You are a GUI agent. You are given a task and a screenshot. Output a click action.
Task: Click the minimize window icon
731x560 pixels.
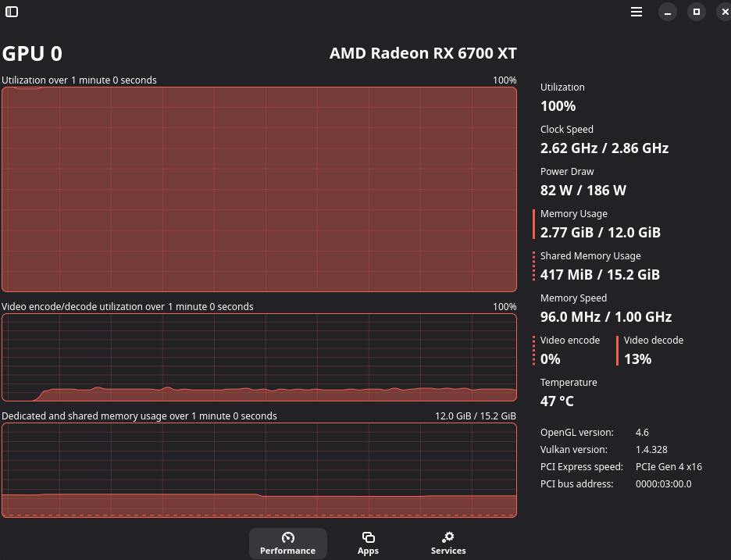[x=667, y=12]
